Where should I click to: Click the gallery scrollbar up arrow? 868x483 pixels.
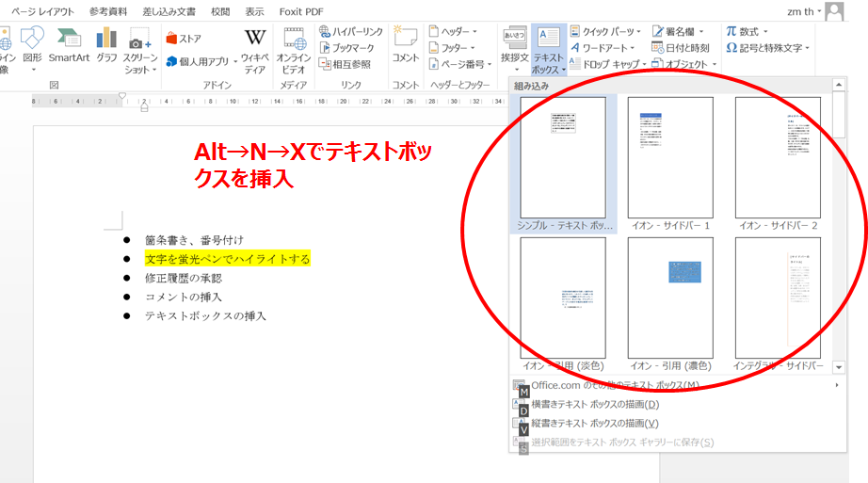(x=839, y=85)
